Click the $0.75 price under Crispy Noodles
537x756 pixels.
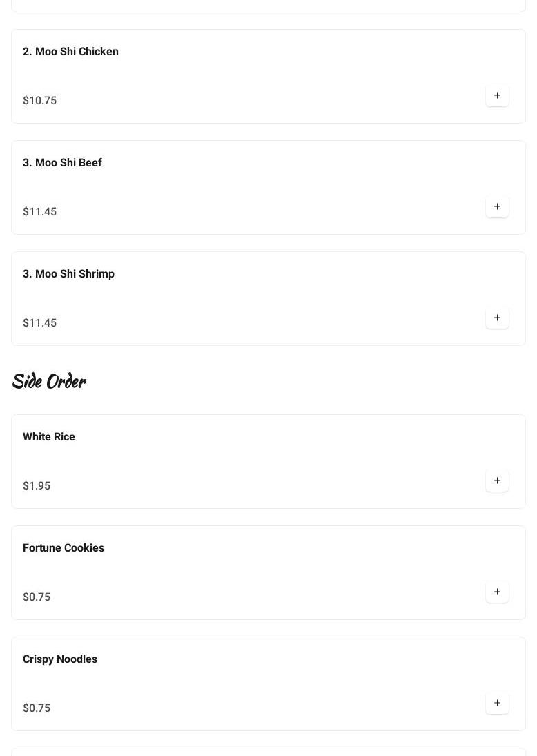point(37,708)
